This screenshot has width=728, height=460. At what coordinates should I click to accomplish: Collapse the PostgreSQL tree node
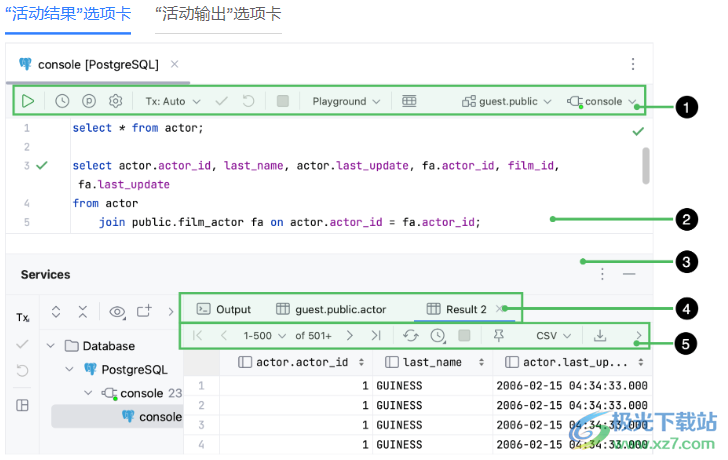pyautogui.click(x=69, y=369)
